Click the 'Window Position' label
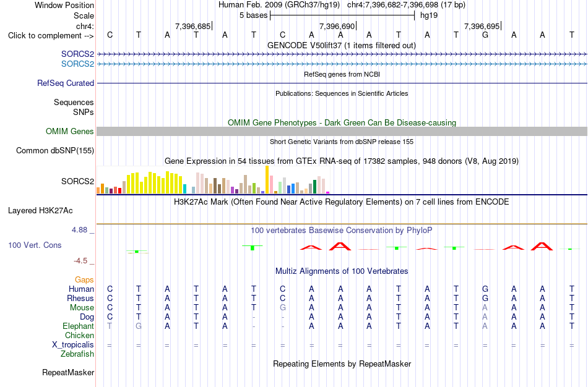Screen dimensions: 588x387 pos(64,5)
